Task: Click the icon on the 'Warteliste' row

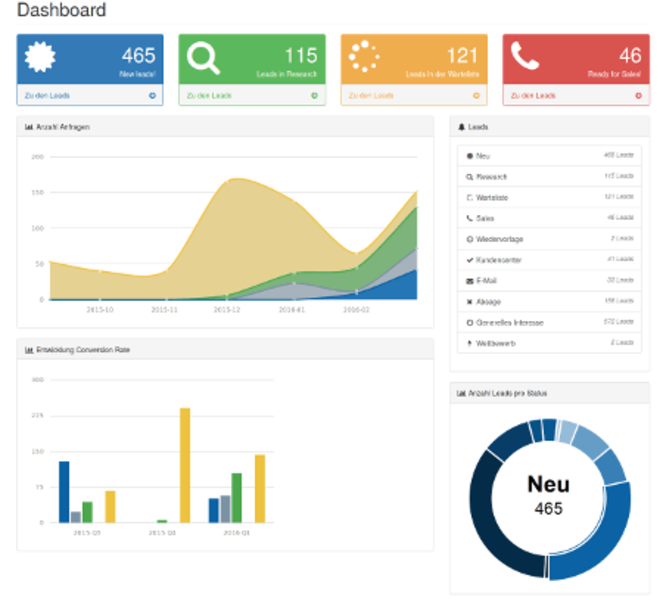Action: coord(469,197)
